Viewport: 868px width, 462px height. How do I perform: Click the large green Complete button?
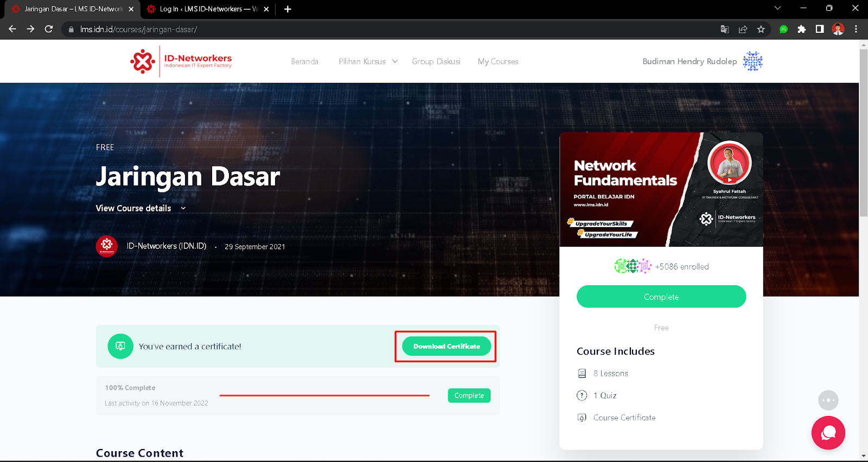(661, 297)
